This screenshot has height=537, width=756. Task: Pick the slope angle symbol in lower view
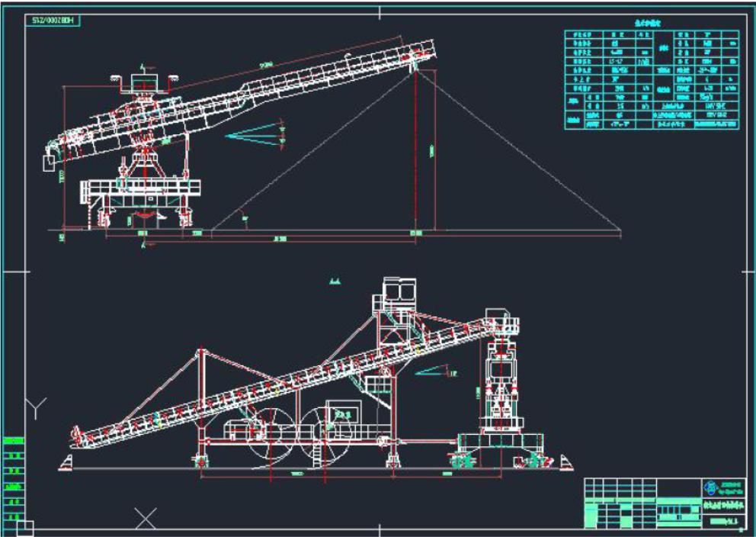click(434, 371)
